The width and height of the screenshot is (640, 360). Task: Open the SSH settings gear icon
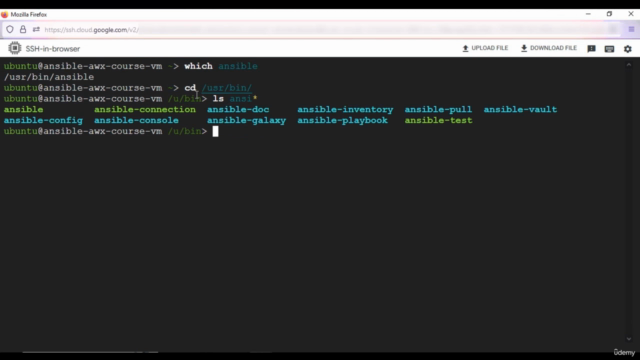(628, 49)
